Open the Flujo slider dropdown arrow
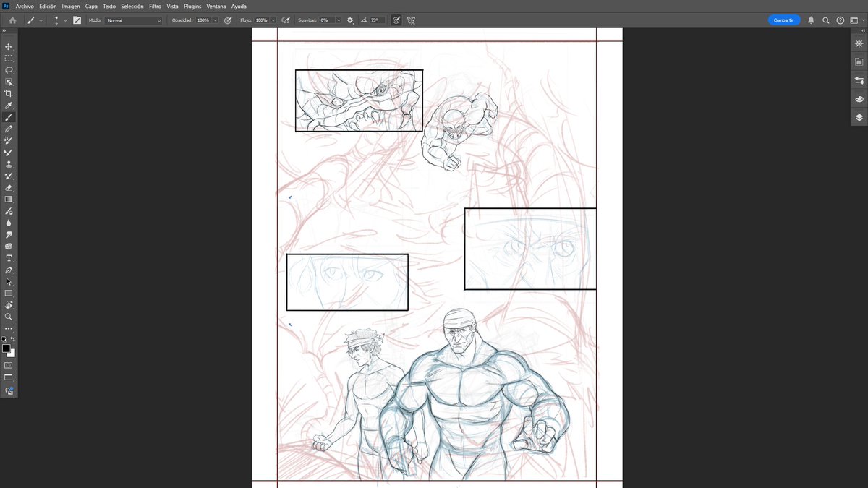 click(x=273, y=20)
